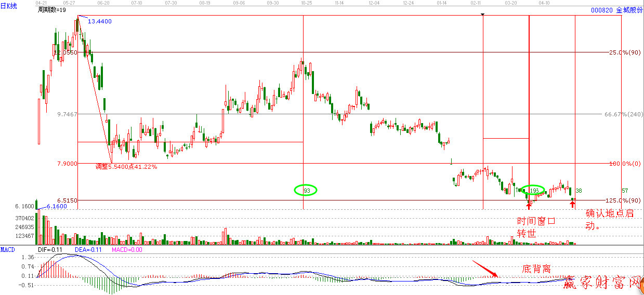
Task: Select the MACD indicator label
Action: click(x=8, y=250)
